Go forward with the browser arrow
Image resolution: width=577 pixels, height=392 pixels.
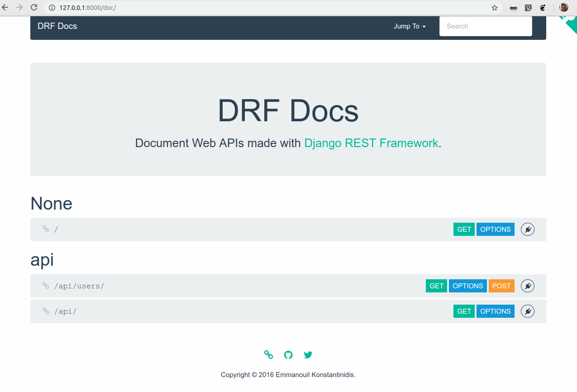[x=19, y=7]
